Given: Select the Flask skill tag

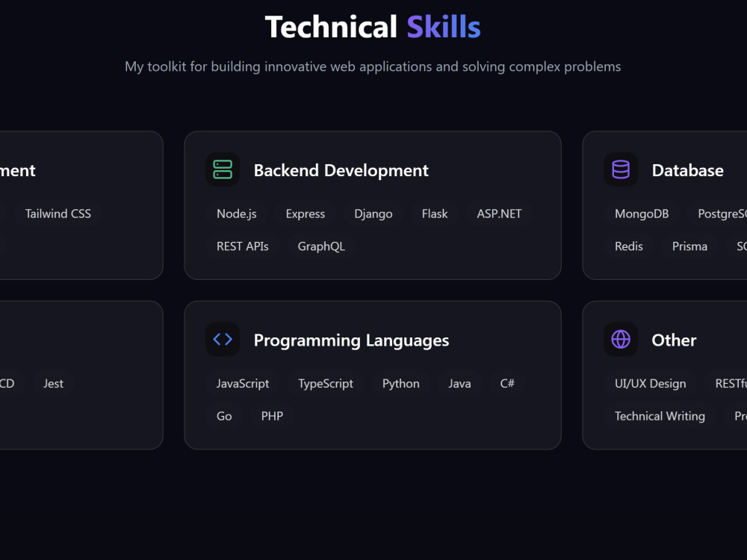Looking at the screenshot, I should pos(435,214).
